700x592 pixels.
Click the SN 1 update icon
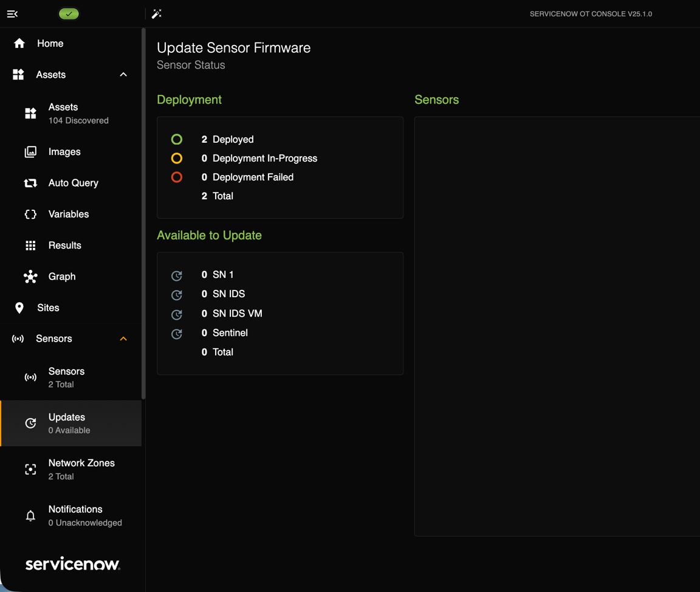tap(177, 275)
